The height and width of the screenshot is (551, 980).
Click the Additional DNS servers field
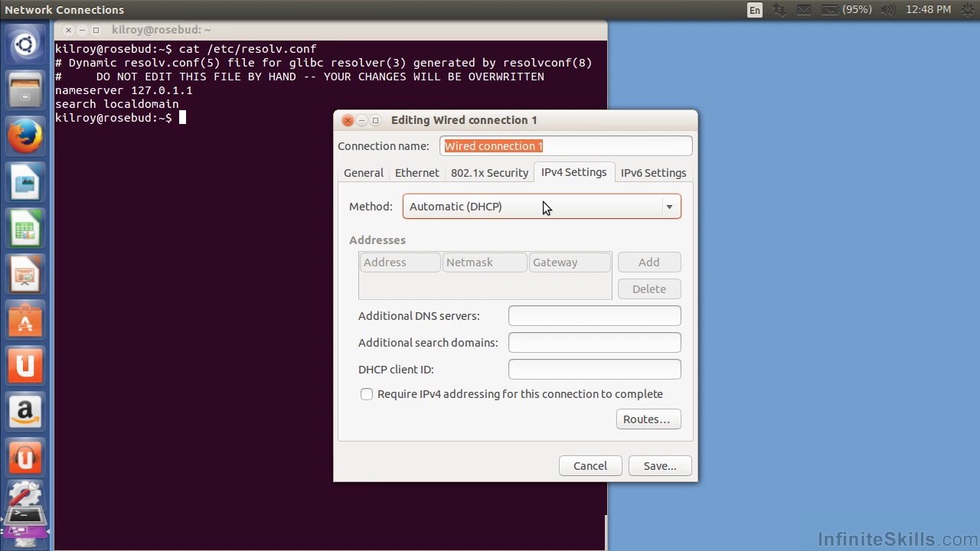coord(594,316)
